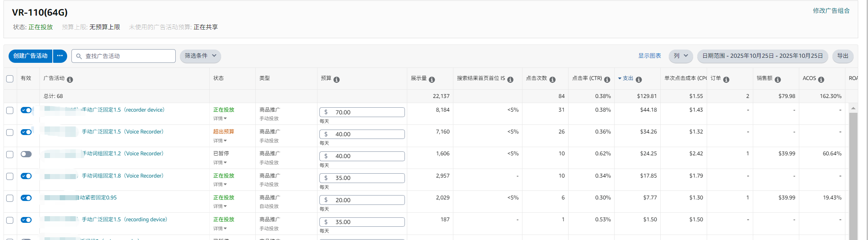This screenshot has height=240, width=868.
Task: Click the 创建广告活动 button
Action: 30,56
